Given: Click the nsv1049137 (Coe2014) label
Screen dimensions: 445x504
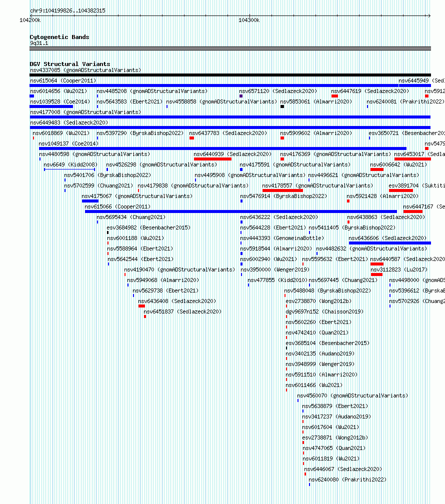Looking at the screenshot, I should click(x=68, y=143).
